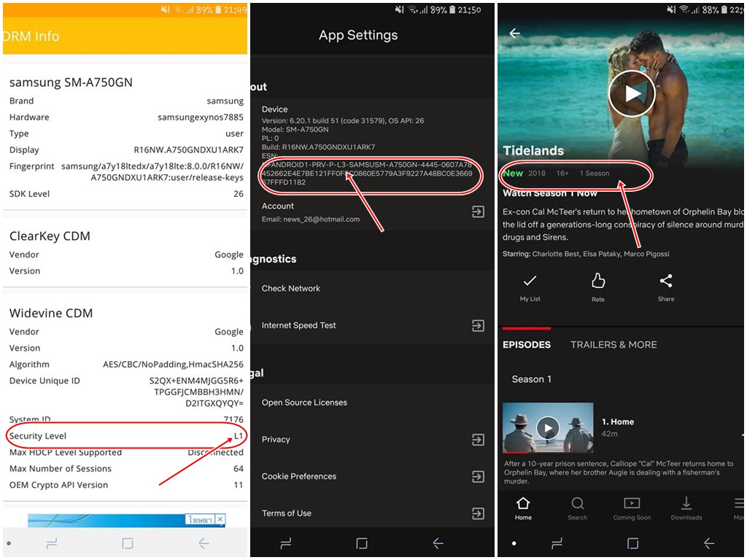Open the Search tab in Netflix
747x560 pixels.
(x=578, y=508)
